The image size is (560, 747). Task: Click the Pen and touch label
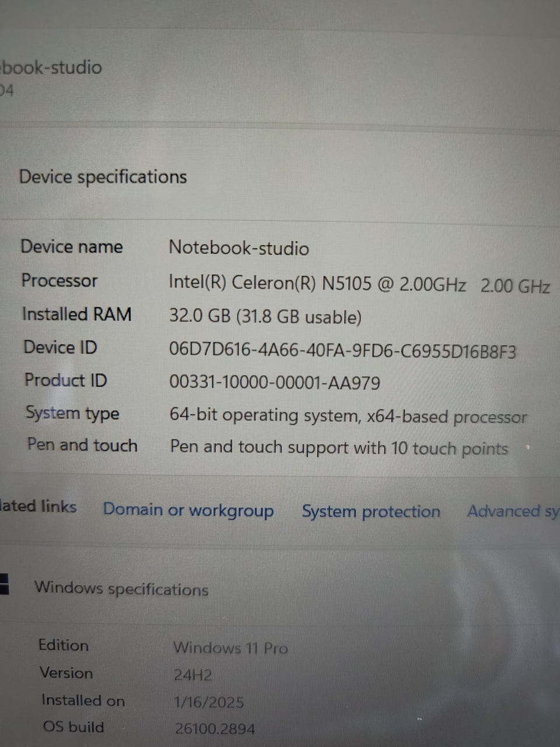82,445
